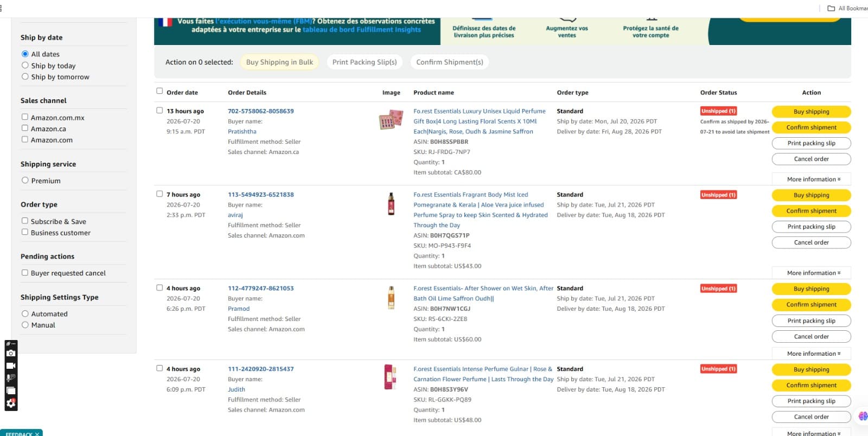Screen dimensions: 868x436
Task: Open order link 113-5494923-6521838
Action: [261, 195]
